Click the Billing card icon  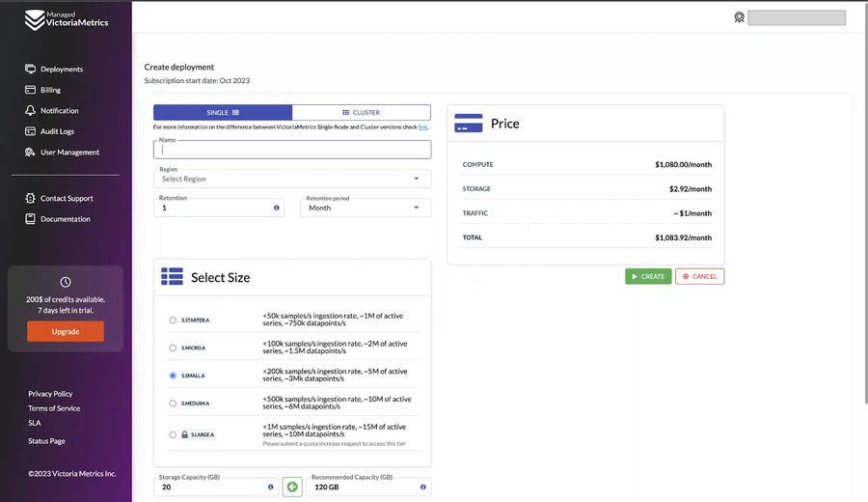point(31,90)
